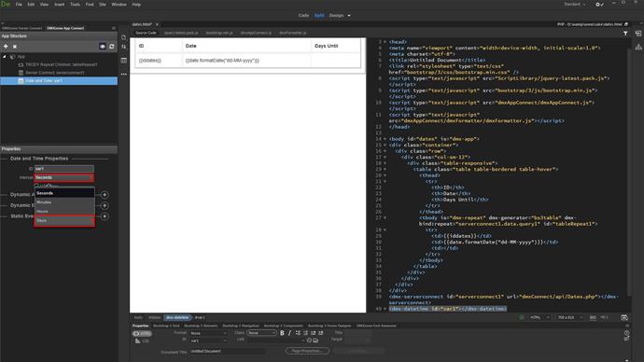This screenshot has height=362, width=644.
Task: Open the jquery-latest.pack.js related file
Action: [x=181, y=33]
